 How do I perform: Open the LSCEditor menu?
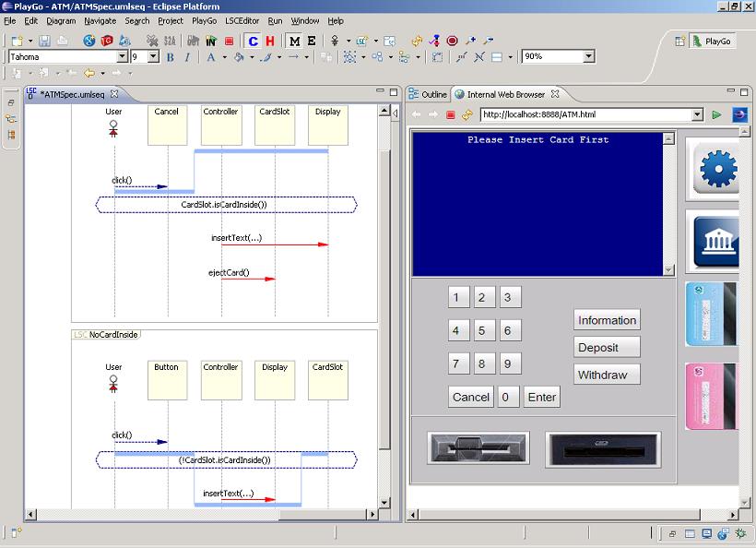click(242, 20)
